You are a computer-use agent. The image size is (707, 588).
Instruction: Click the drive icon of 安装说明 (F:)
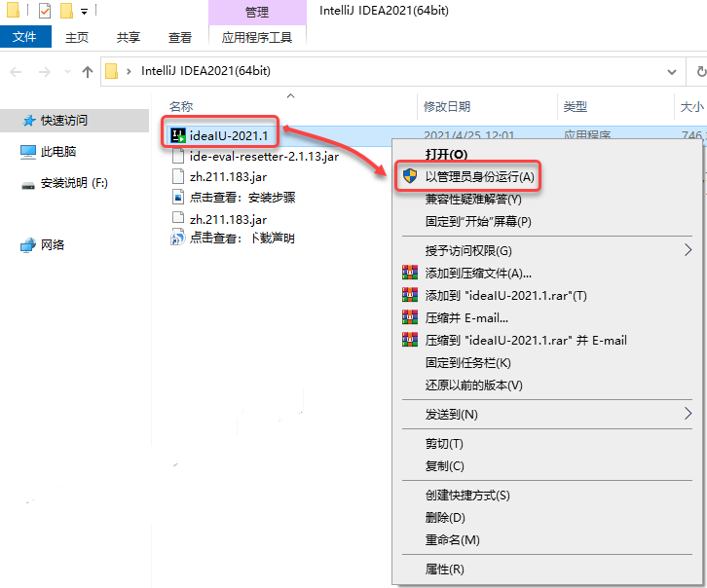(28, 185)
